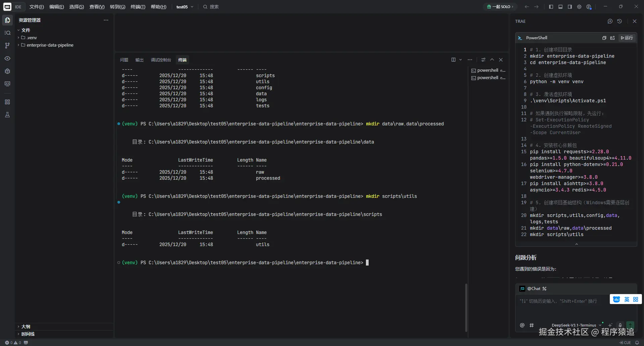
Task: Switch to the 输出 panel tab
Action: click(x=139, y=60)
